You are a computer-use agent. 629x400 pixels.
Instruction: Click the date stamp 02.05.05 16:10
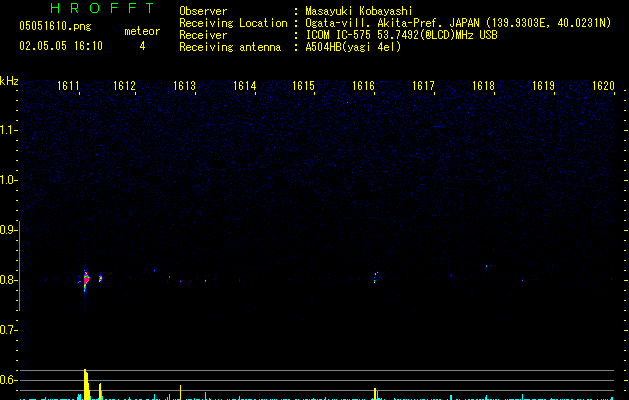(61, 46)
